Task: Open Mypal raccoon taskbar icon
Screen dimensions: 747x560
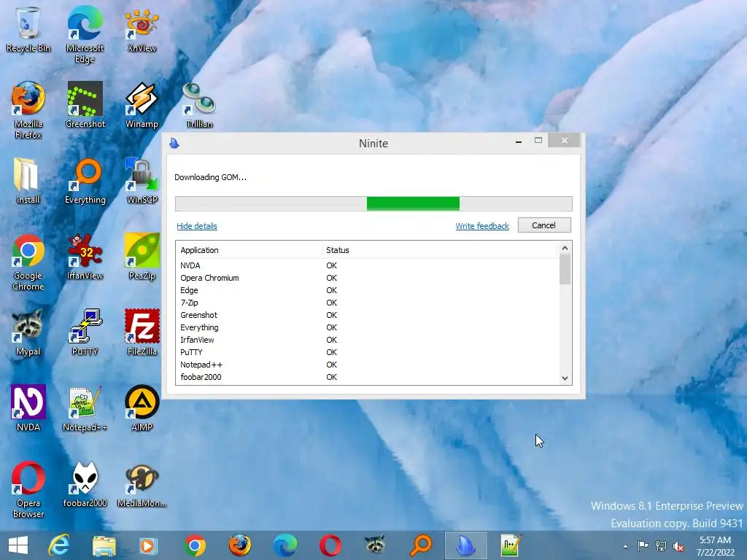Action: click(376, 545)
